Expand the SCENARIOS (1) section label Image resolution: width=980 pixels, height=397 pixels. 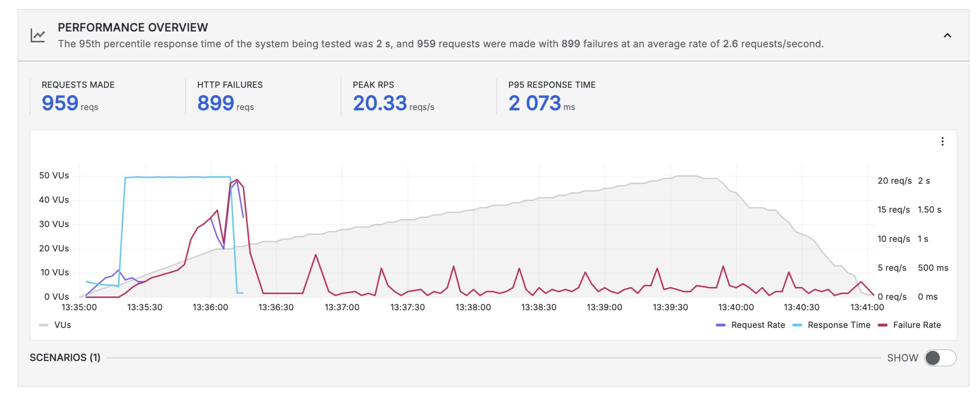click(65, 358)
